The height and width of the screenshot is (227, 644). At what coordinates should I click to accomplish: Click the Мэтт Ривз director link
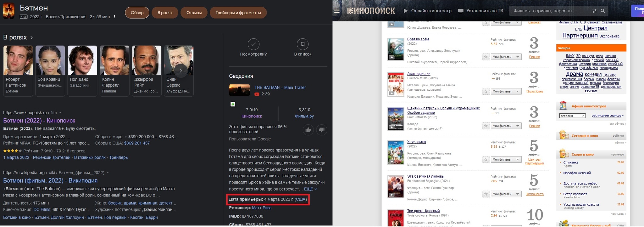click(262, 208)
